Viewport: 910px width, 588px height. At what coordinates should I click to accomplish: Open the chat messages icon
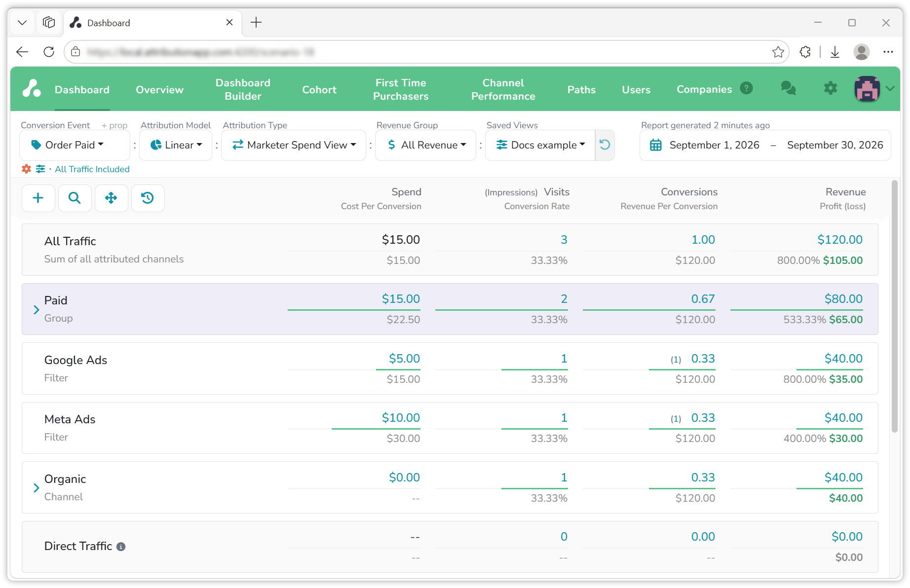pos(788,88)
